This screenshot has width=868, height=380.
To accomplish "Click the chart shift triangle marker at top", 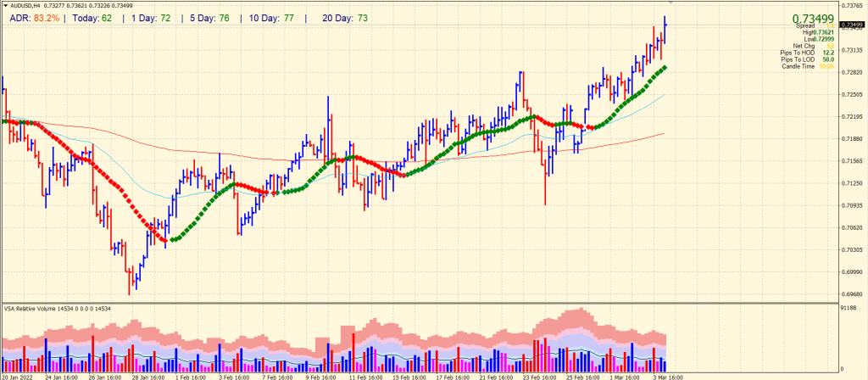I will [x=670, y=3].
